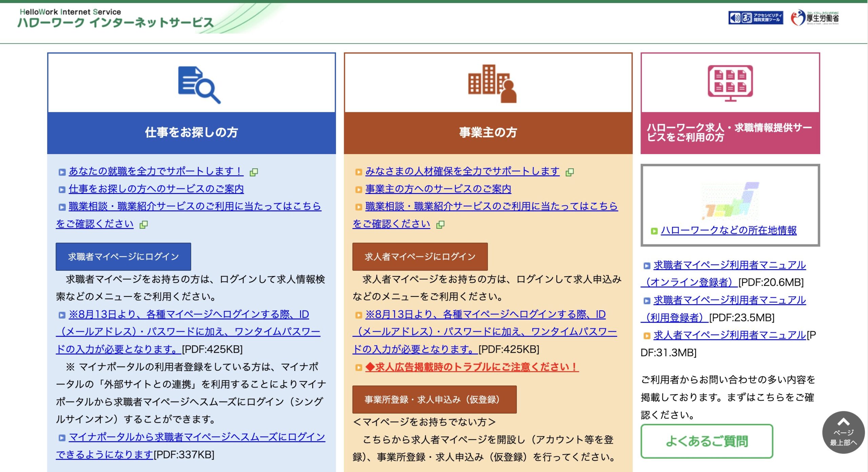Click the accessibility support tool icon
Image resolution: width=868 pixels, height=472 pixels.
[755, 18]
